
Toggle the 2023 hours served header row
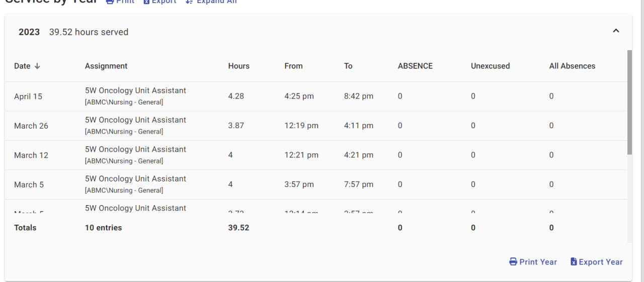click(x=302, y=32)
